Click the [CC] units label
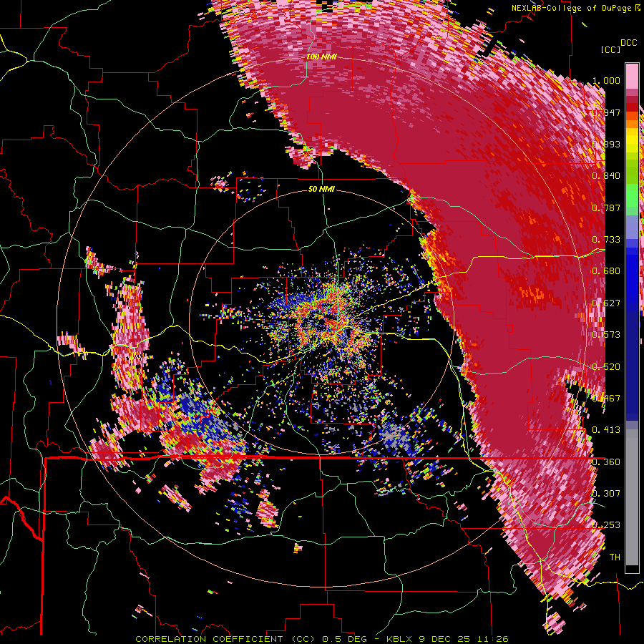Image resolution: width=644 pixels, height=644 pixels. pyautogui.click(x=611, y=49)
